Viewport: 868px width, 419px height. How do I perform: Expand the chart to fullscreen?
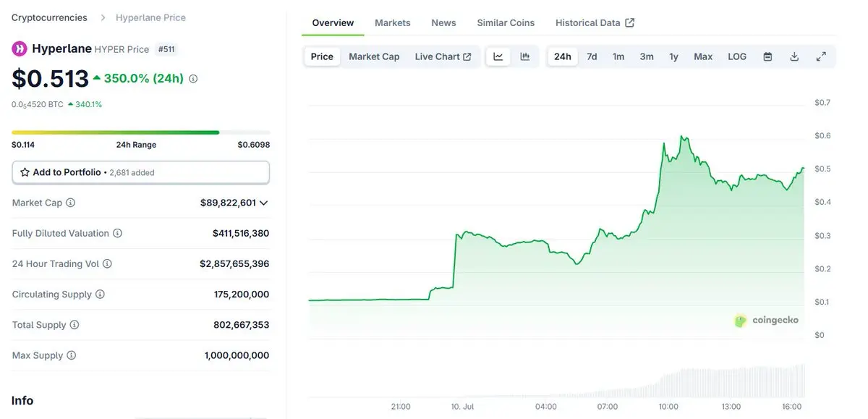click(821, 56)
